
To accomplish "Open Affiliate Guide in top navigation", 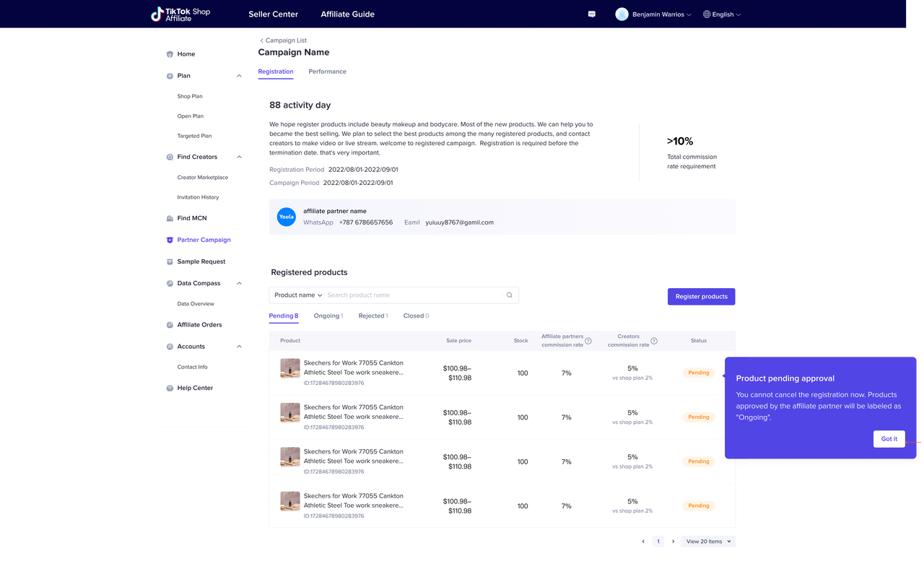I will point(348,14).
